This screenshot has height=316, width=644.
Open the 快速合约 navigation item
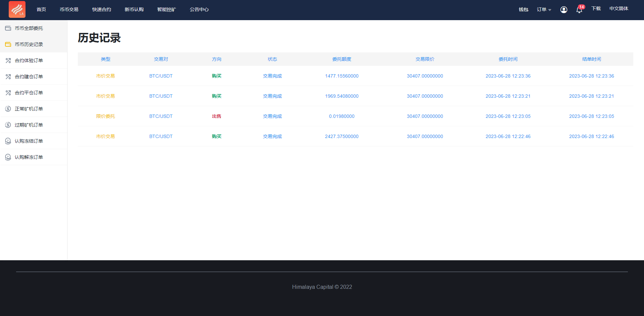[101, 10]
